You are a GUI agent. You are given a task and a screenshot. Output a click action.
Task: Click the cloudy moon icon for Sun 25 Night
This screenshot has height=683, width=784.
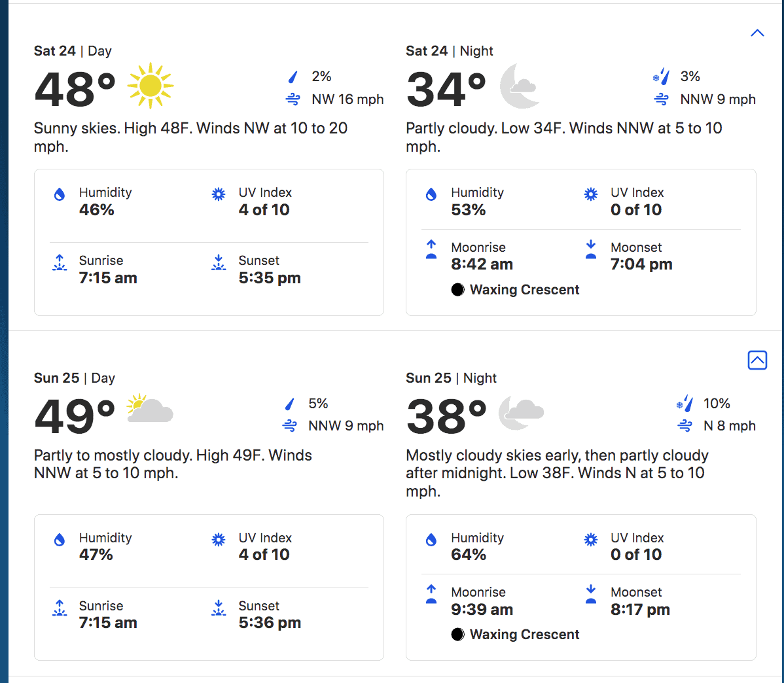(521, 413)
